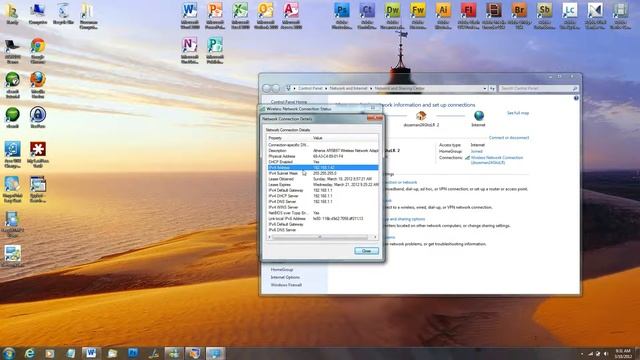Select the Adobe Dreamweaver desktop shortcut
The width and height of the screenshot is (640, 360).
click(392, 16)
